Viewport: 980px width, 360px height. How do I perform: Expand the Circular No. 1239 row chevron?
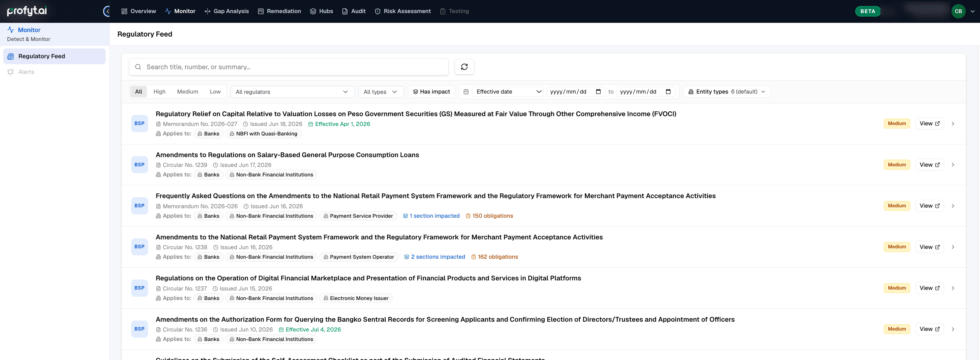tap(953, 165)
